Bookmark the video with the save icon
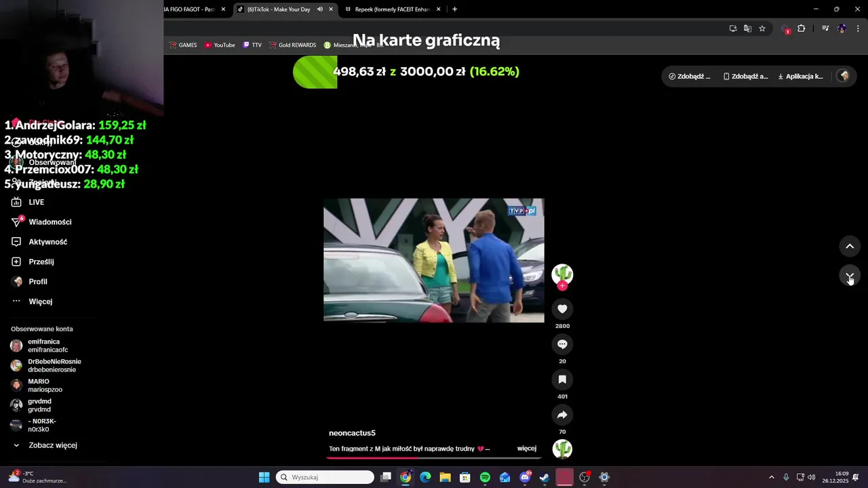 click(562, 380)
